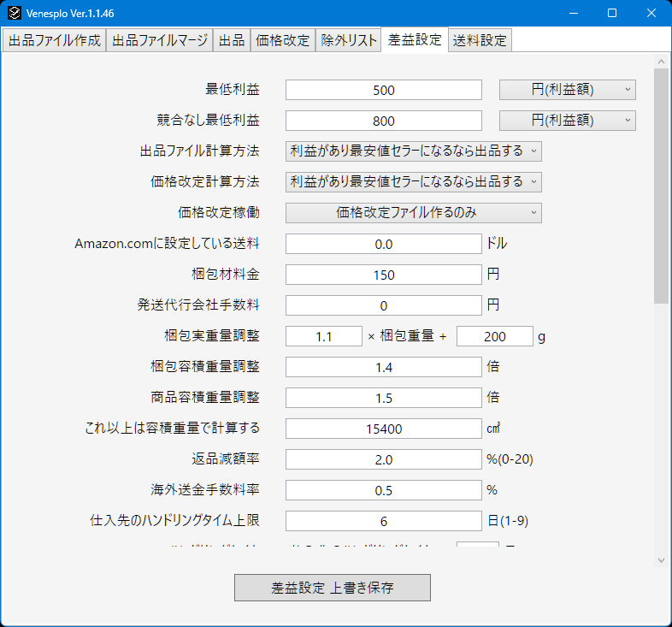
Task: Click the 返品減額率 field showing 2.0
Action: 384,459
